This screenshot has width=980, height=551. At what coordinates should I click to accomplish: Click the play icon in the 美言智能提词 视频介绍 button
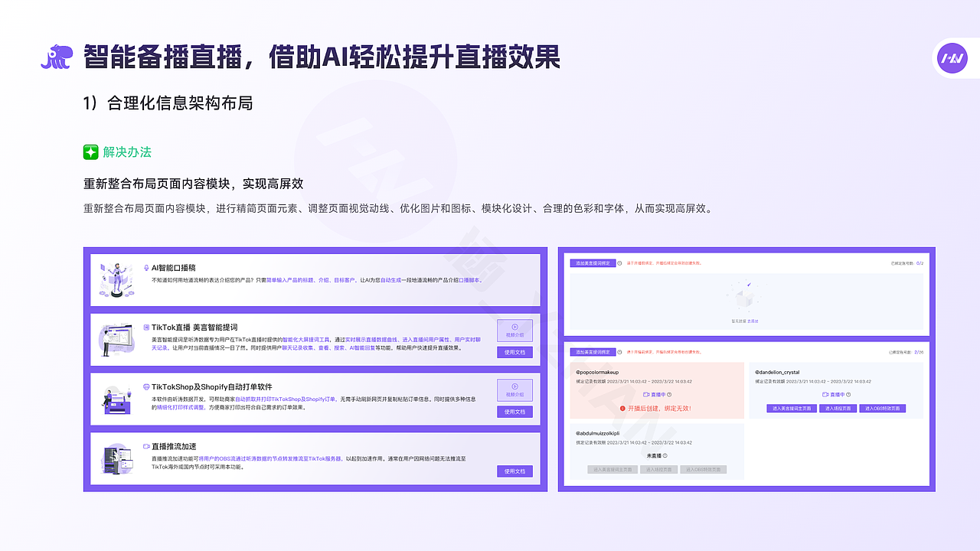click(514, 326)
